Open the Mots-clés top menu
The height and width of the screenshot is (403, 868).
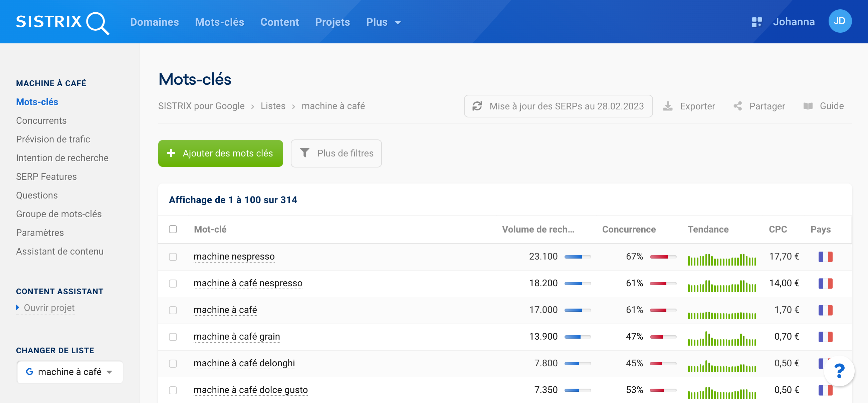(x=219, y=22)
